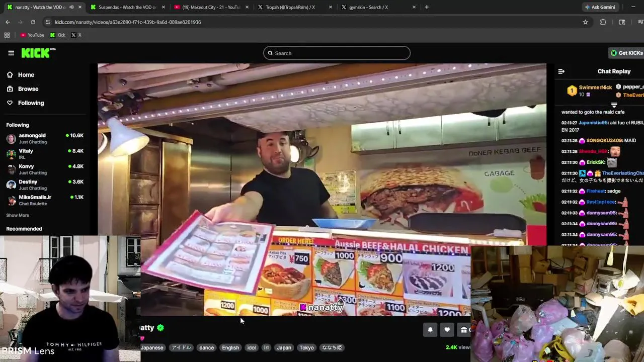
Task: Open the Kick hamburger sidebar menu
Action: tap(11, 53)
